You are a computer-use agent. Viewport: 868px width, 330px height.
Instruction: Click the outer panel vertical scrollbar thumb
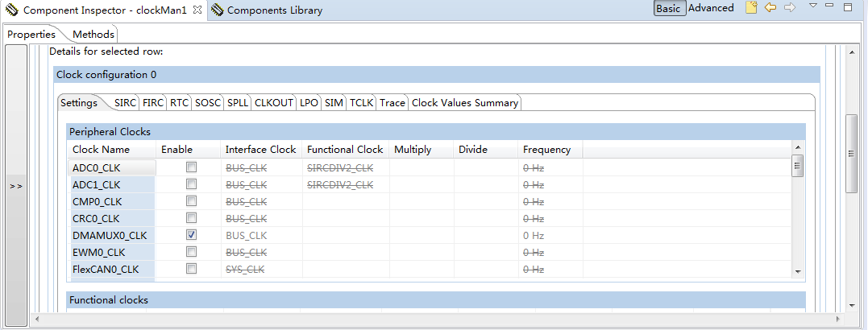pos(851,154)
